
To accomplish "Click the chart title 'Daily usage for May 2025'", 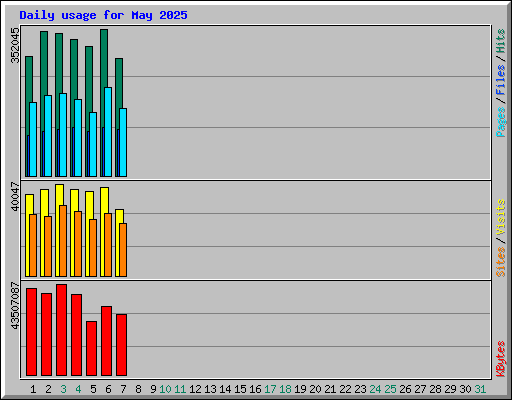I will coord(103,15).
